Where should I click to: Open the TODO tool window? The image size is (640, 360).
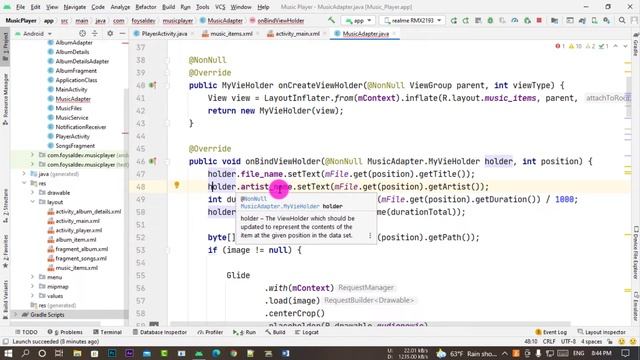tap(26, 332)
